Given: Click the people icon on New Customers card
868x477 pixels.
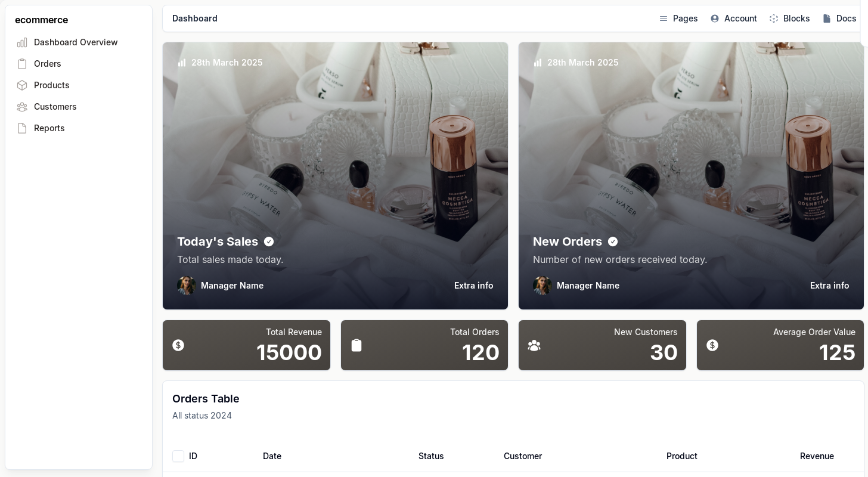Looking at the screenshot, I should pos(534,345).
